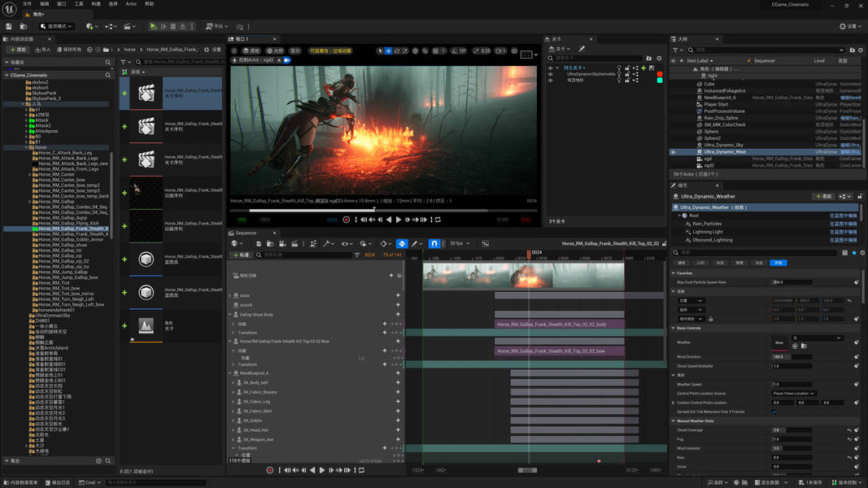The width and height of the screenshot is (868, 488).
Task: Switch to the Sequencer tab
Action: pos(246,233)
